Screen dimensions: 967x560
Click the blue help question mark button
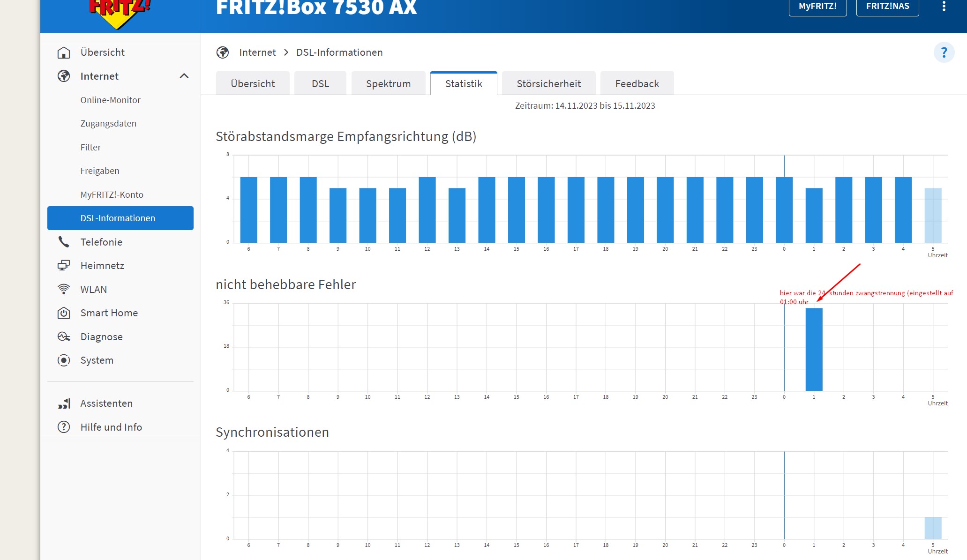944,52
